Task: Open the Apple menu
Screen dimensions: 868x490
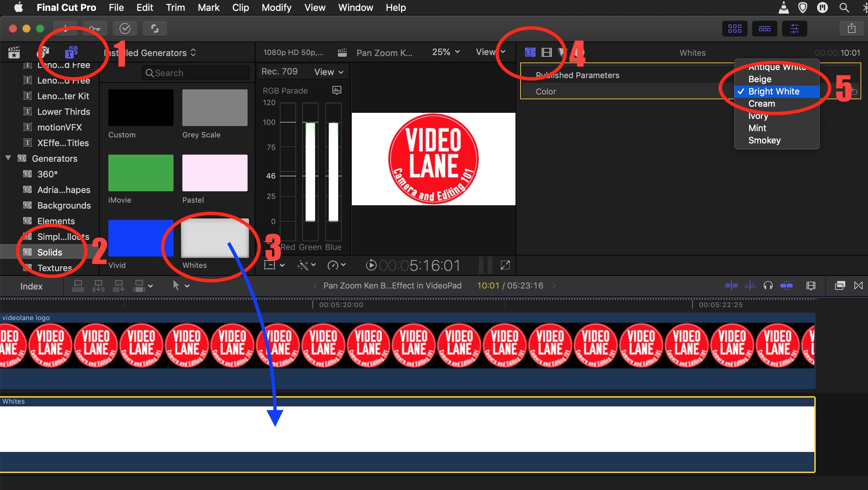Action: coord(19,7)
